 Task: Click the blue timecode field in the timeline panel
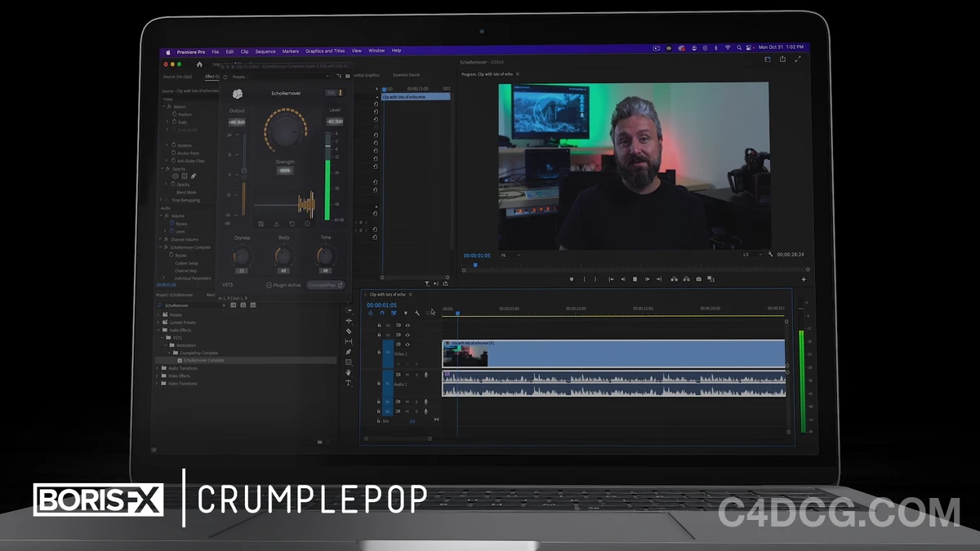pyautogui.click(x=381, y=304)
